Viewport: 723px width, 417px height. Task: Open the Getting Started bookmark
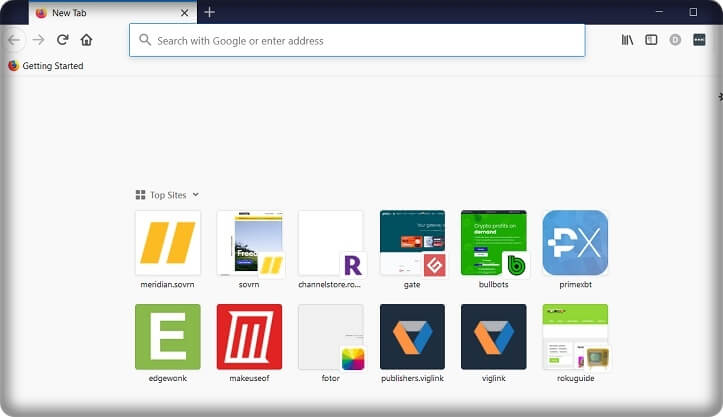click(46, 66)
